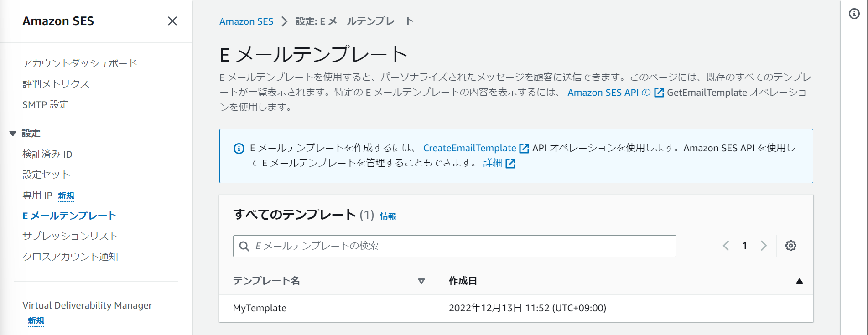The width and height of the screenshot is (868, 335).
Task: Click the external link icon after Amazon SES API
Action: (x=659, y=93)
